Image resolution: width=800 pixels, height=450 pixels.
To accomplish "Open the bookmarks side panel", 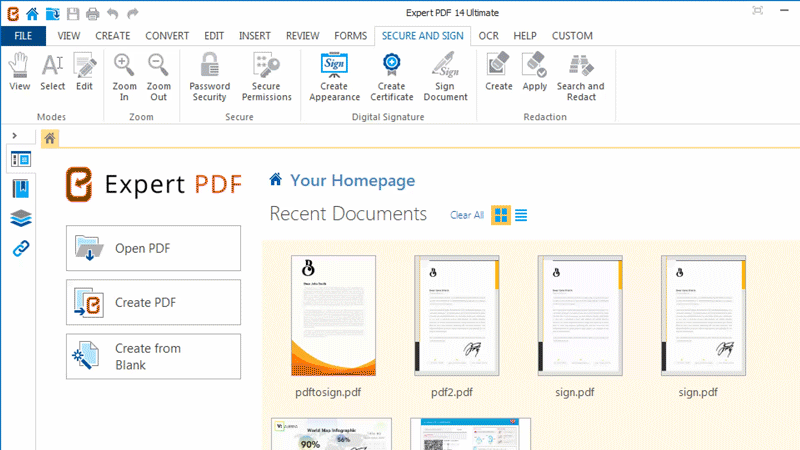I will pyautogui.click(x=21, y=189).
